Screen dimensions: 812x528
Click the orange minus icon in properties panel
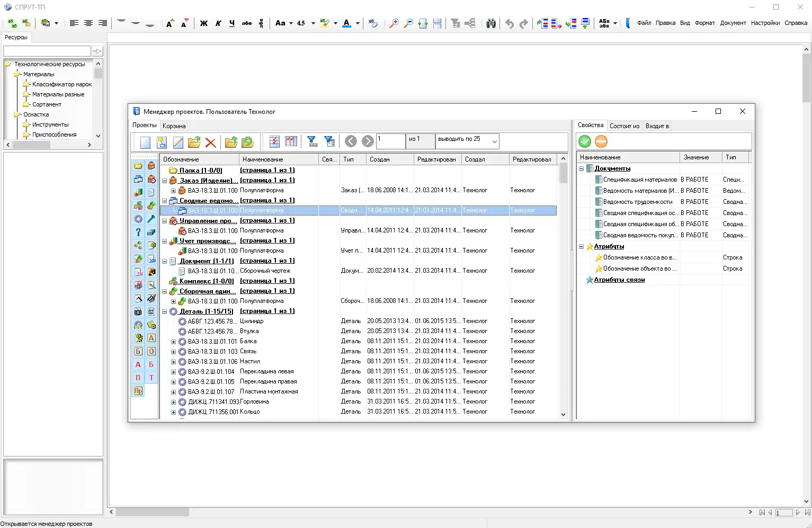601,141
